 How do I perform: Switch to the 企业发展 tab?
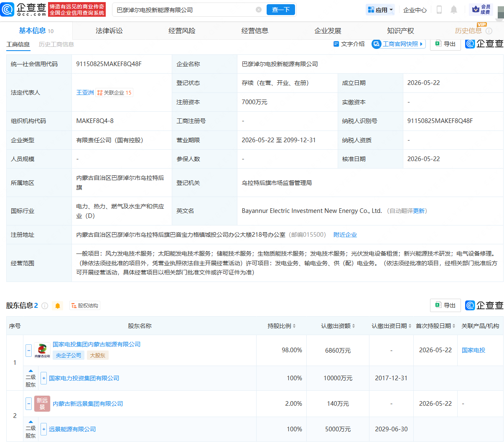tap(328, 31)
